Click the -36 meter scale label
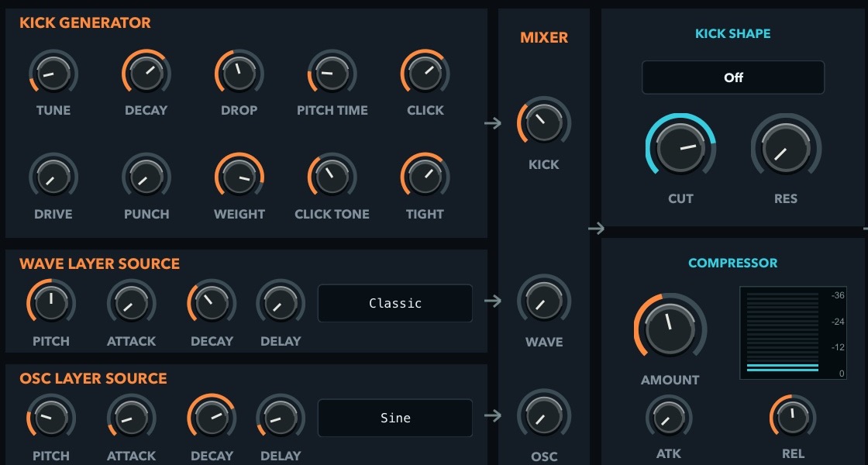The width and height of the screenshot is (868, 465). [838, 295]
